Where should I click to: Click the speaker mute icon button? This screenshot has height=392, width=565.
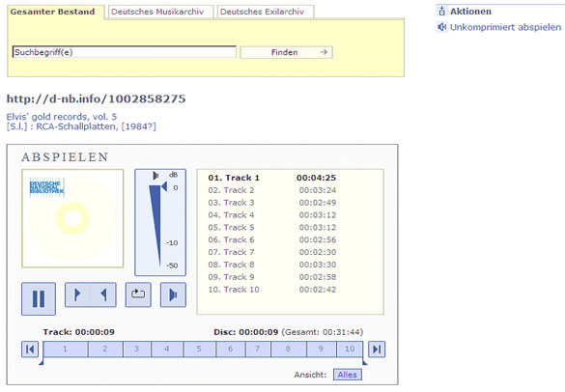pyautogui.click(x=173, y=294)
